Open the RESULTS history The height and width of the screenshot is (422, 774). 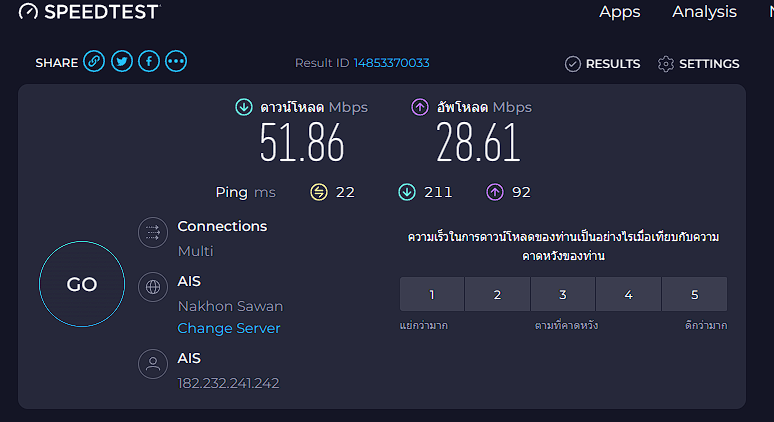[x=602, y=64]
